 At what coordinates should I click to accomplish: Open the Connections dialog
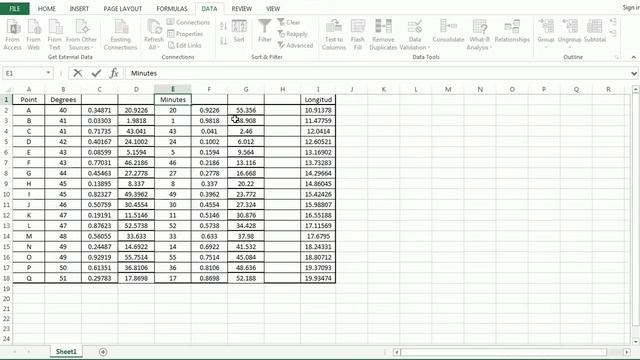coord(189,22)
